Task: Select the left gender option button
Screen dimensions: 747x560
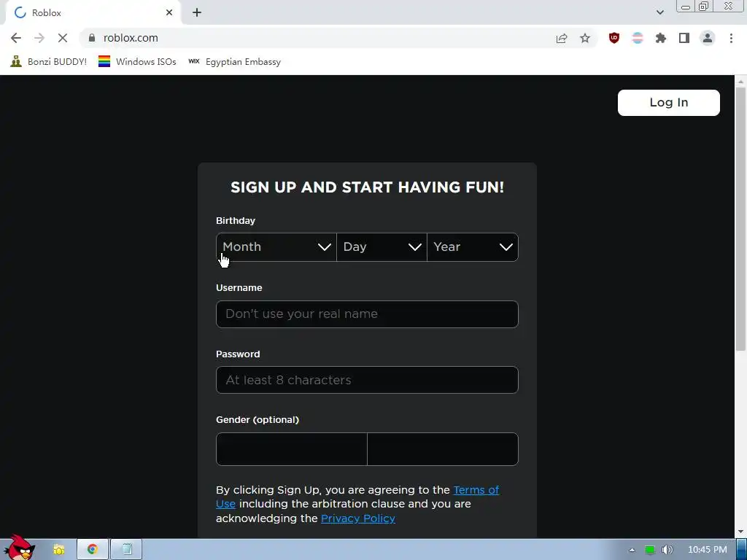Action: [x=292, y=449]
